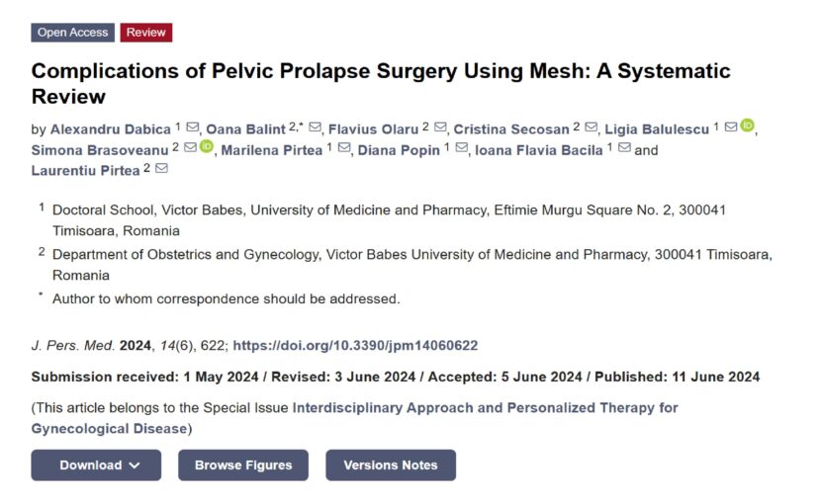
Task: Open the ORCID icon for Ligia Balulescu
Action: 747,126
